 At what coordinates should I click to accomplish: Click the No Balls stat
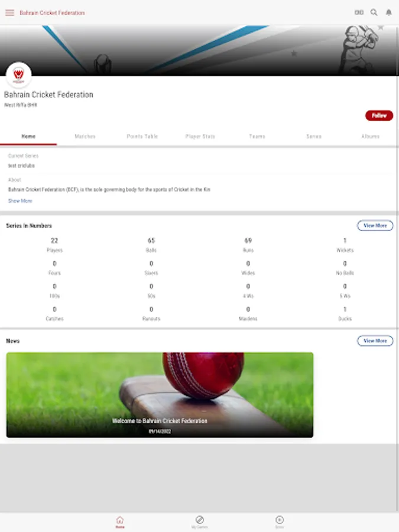pyautogui.click(x=345, y=268)
